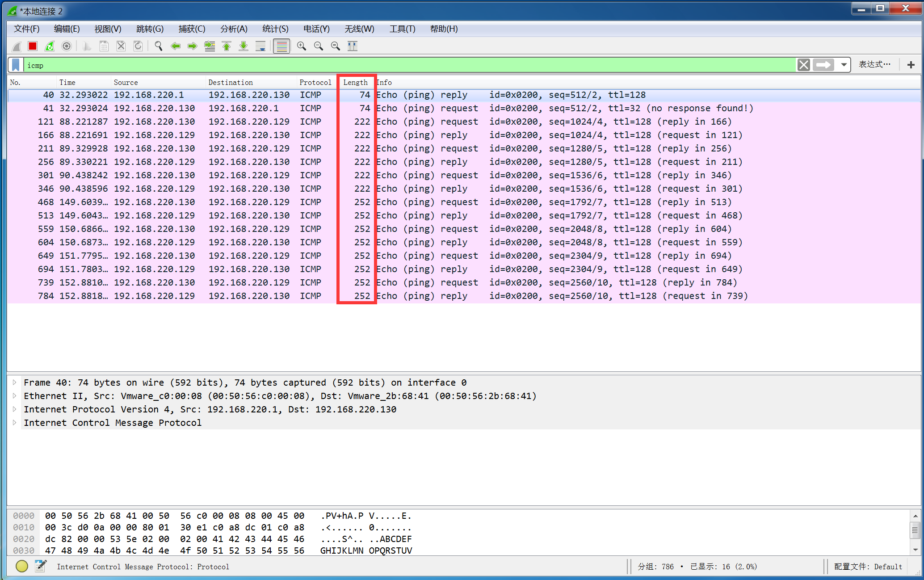
Task: Sort packets by Info column header
Action: click(647, 82)
